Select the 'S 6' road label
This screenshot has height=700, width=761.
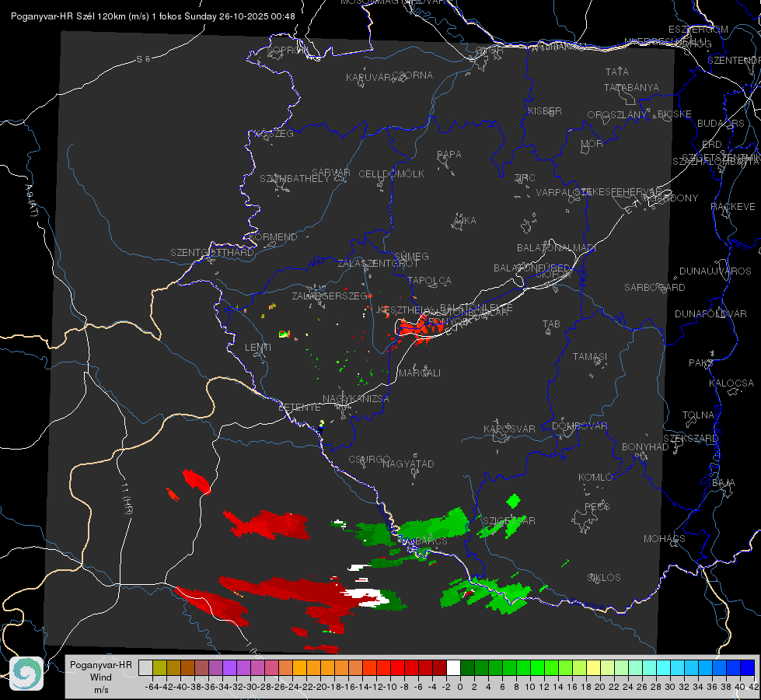tap(143, 59)
